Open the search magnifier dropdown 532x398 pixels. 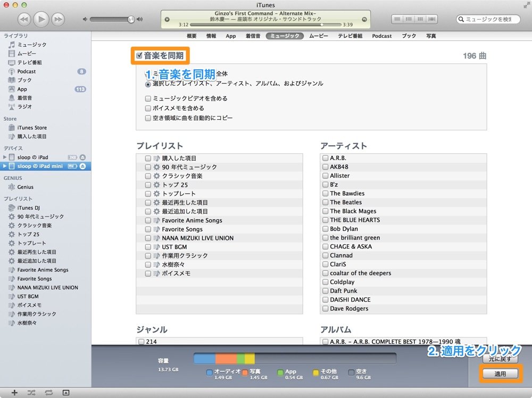[461, 19]
